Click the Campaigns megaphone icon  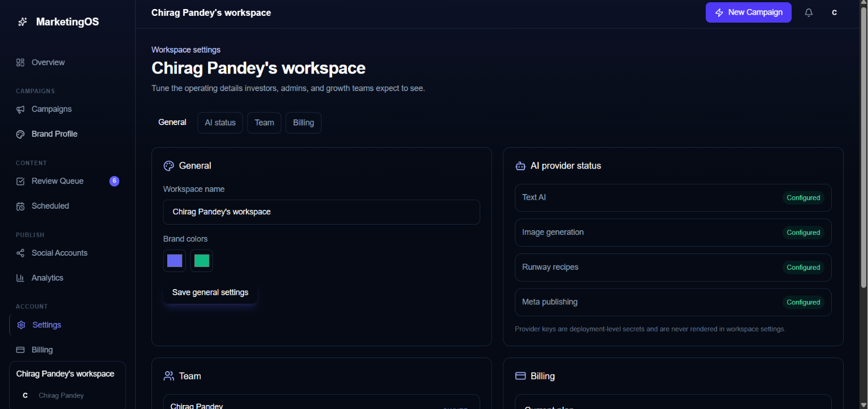[x=20, y=109]
